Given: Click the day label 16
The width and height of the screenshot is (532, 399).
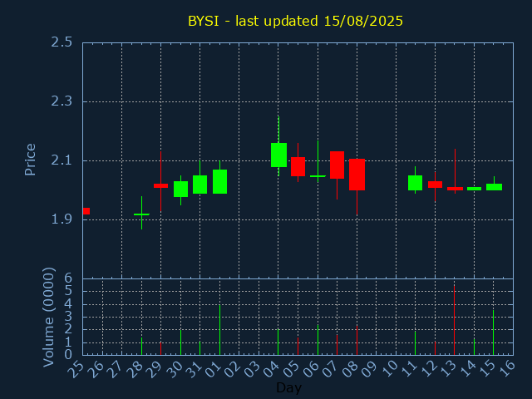Looking at the screenshot, I should click(507, 368).
